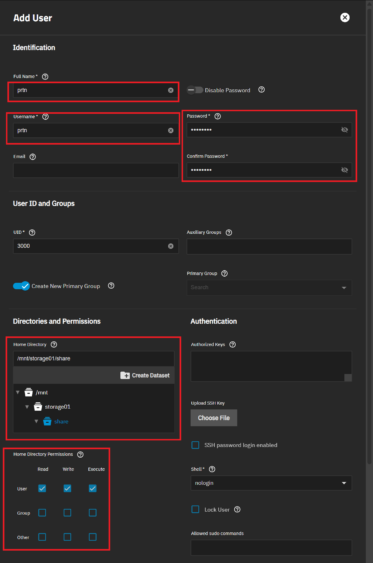Check the SSH password login enabled box
The height and width of the screenshot is (563, 373).
pyautogui.click(x=195, y=445)
